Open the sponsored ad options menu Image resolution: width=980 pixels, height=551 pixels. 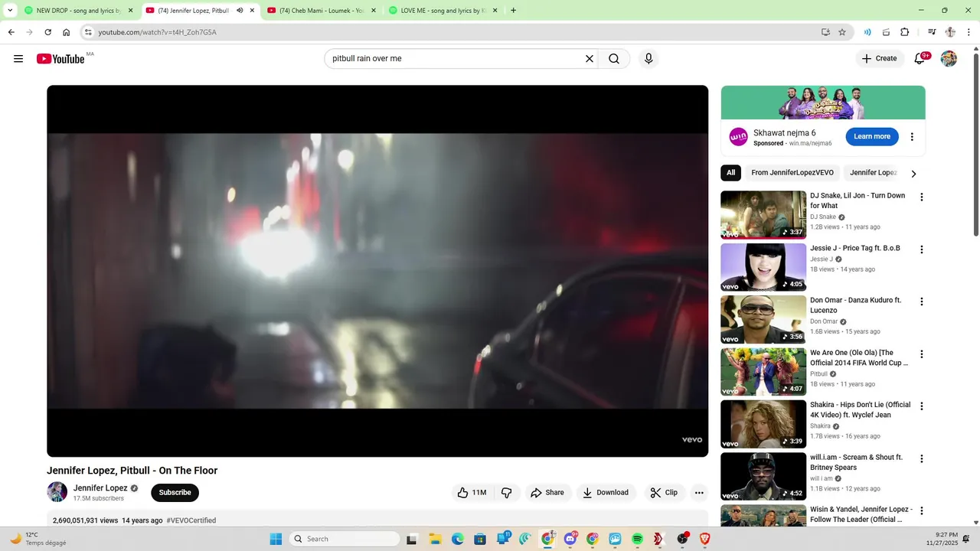[x=912, y=137]
